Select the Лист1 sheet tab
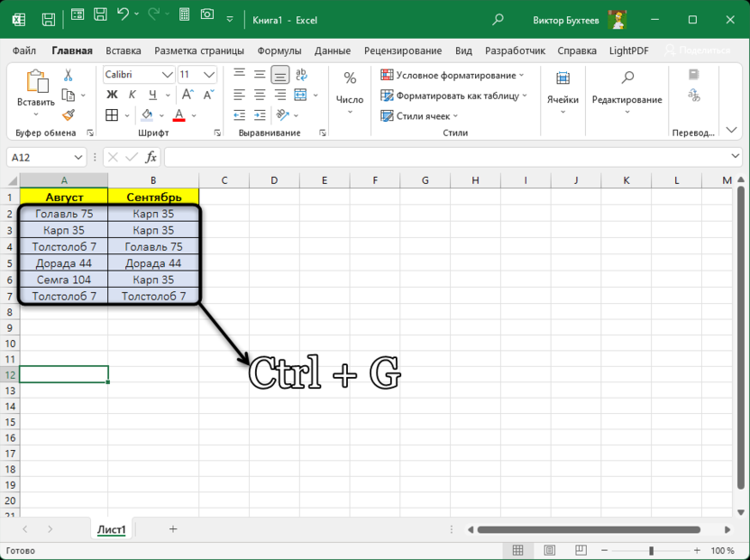 point(112,529)
